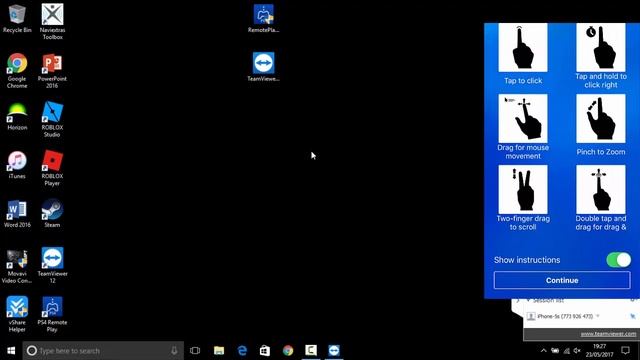The height and width of the screenshot is (360, 640).
Task: Select the Horizon desktop shortcut
Action: tap(17, 116)
